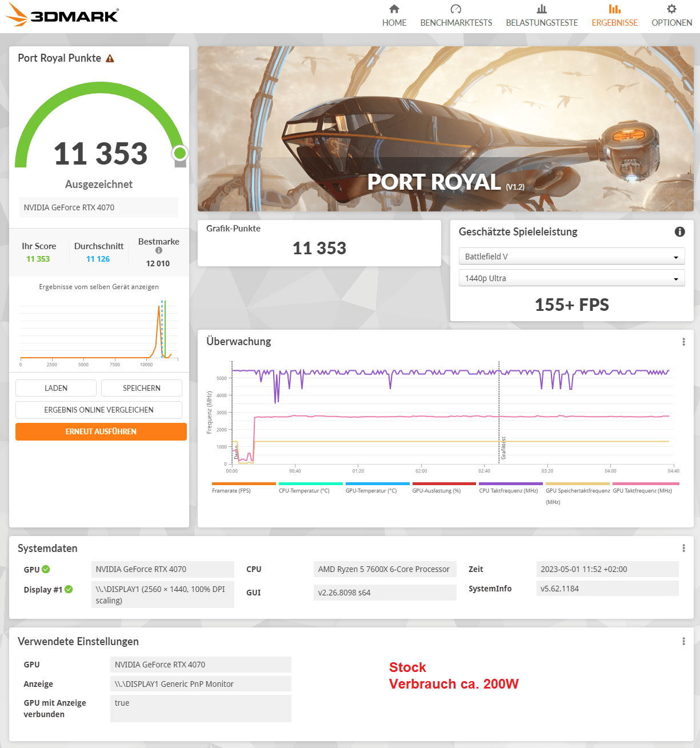Open the Battlefield V game dropdown
The height and width of the screenshot is (748, 700).
(x=571, y=257)
